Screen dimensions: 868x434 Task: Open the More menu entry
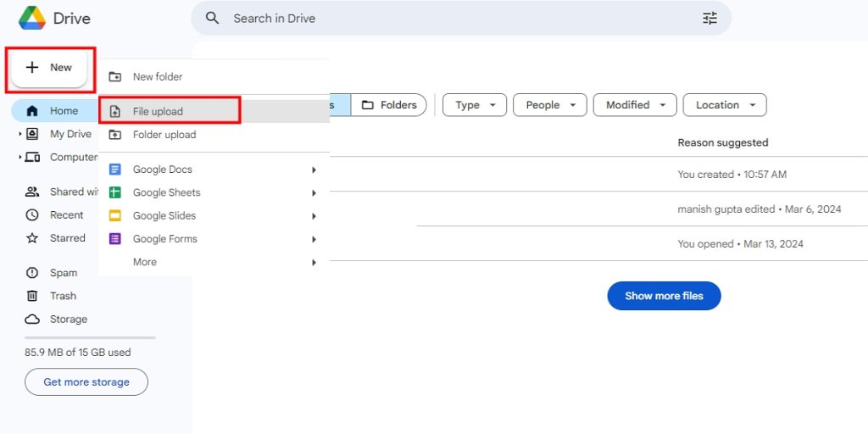coord(214,262)
